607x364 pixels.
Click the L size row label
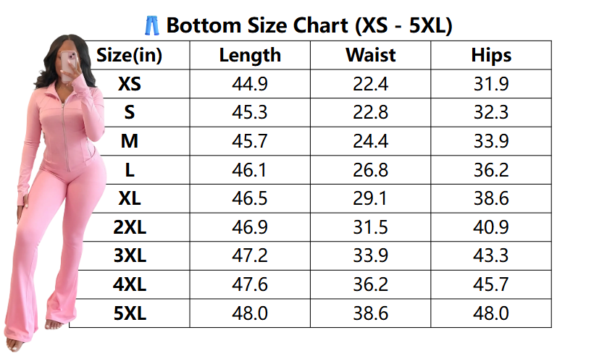[x=130, y=170]
